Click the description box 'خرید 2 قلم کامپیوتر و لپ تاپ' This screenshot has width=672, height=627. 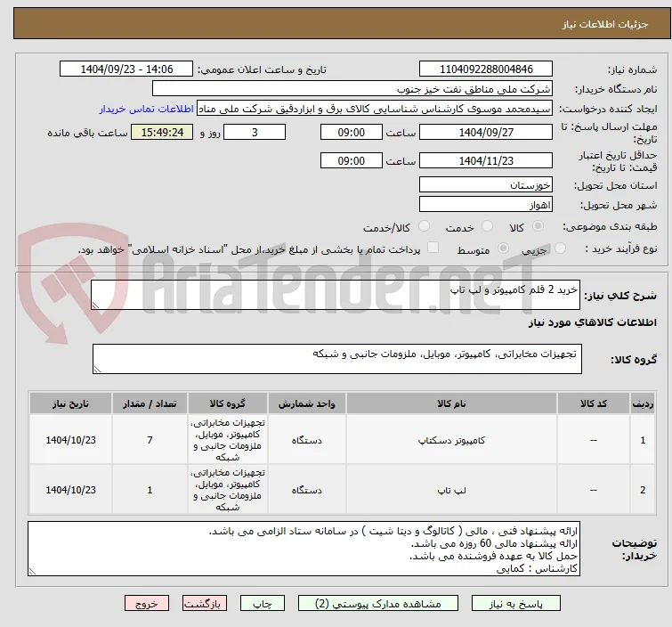pyautogui.click(x=336, y=295)
